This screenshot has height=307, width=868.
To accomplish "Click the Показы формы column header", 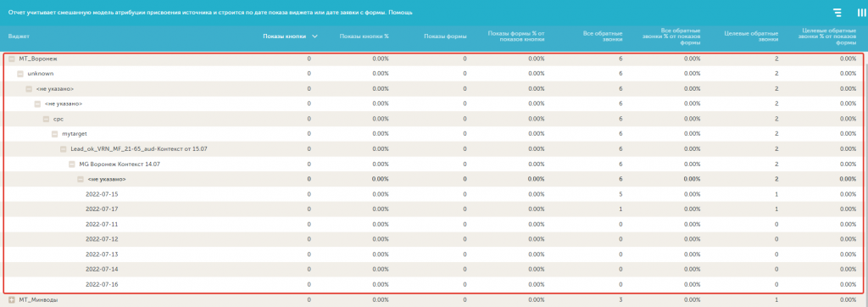I will pyautogui.click(x=445, y=36).
